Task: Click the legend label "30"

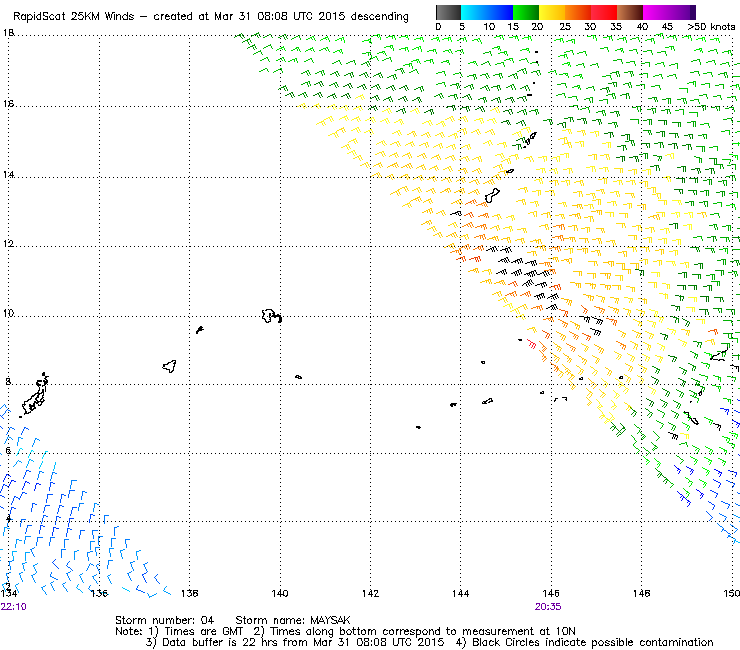Action: click(590, 27)
